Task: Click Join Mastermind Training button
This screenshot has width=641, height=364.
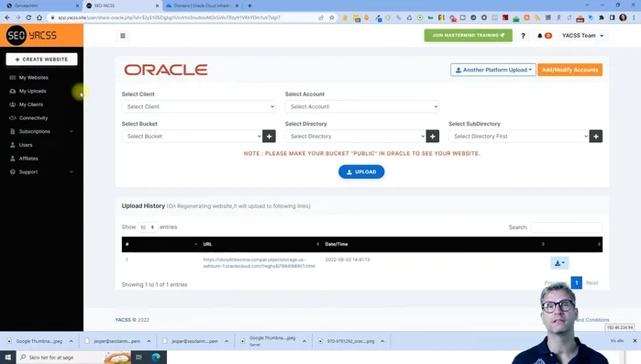Action: tap(468, 36)
